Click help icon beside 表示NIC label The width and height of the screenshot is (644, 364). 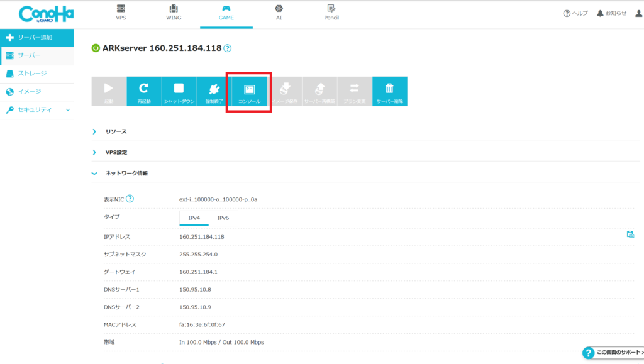point(130,199)
